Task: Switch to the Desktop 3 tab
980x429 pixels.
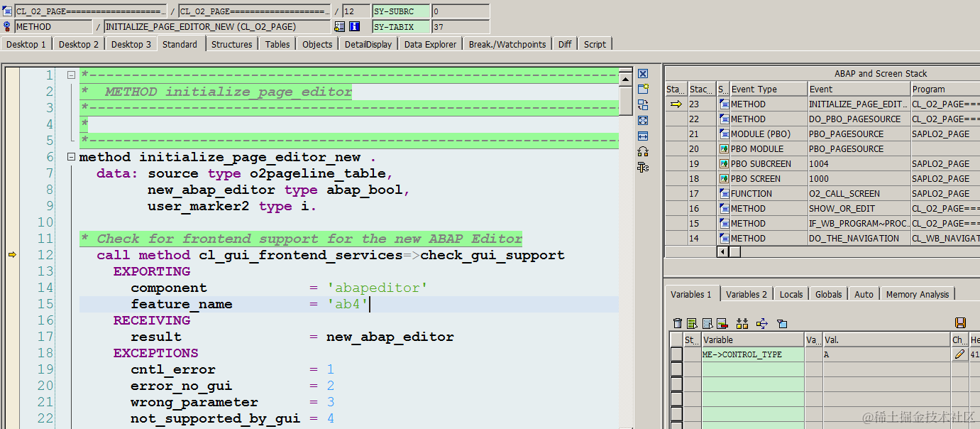Action: 131,44
